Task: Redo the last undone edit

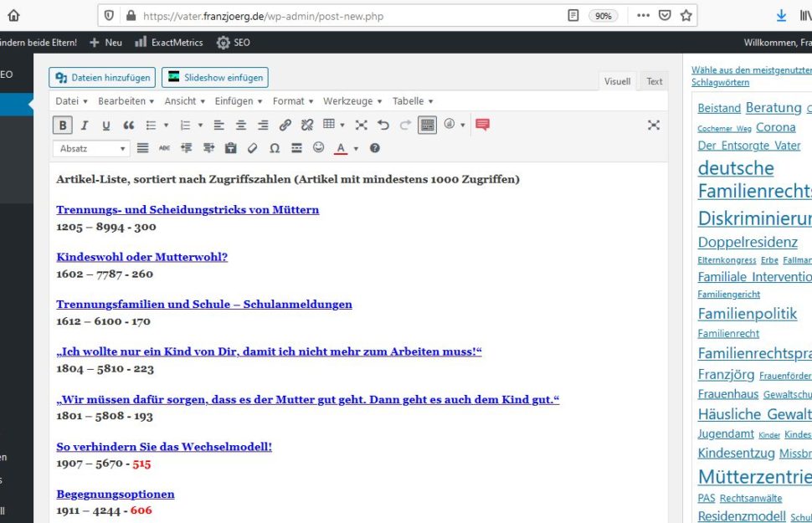Action: point(405,125)
